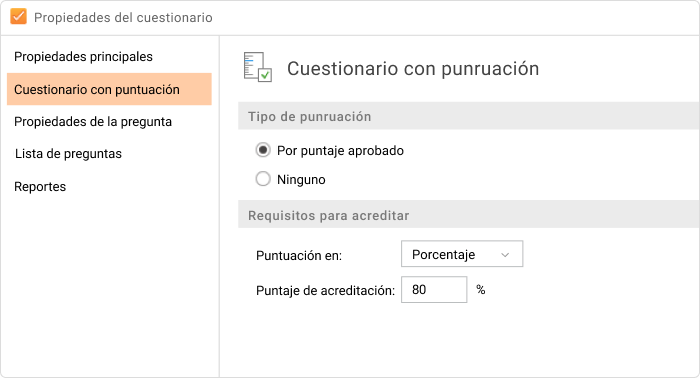Select Por puntaje aprobado radio option

(x=263, y=150)
